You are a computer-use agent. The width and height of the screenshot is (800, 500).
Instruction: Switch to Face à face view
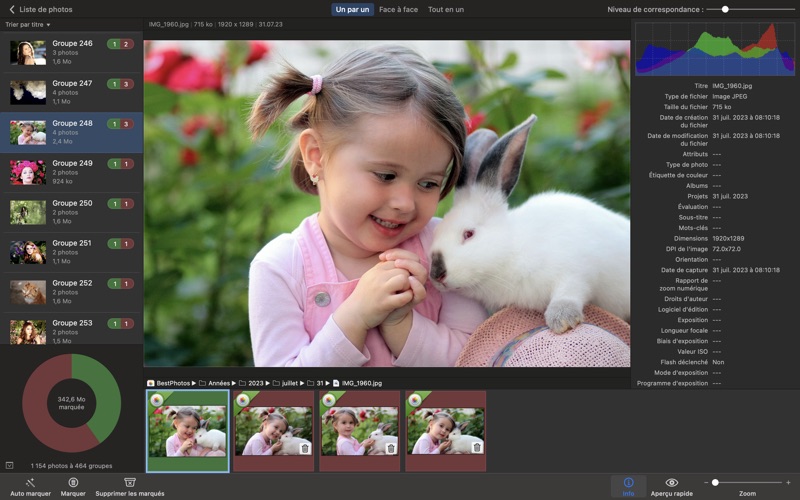398,9
